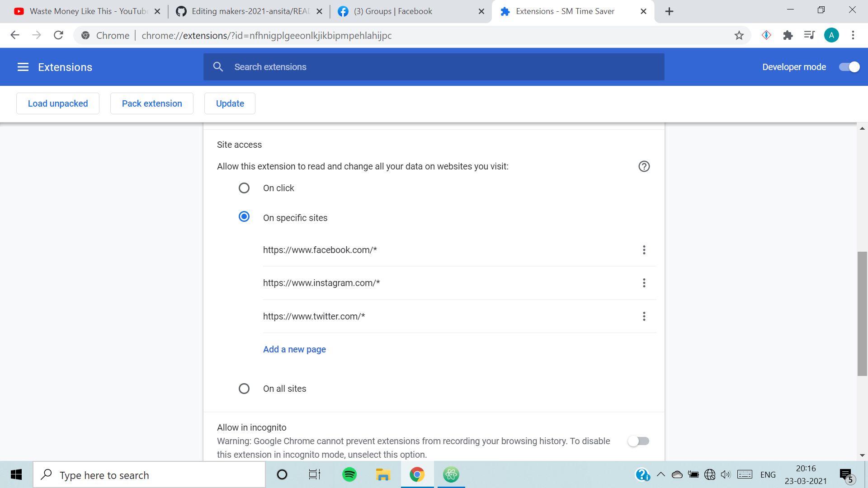868x488 pixels.
Task: Open Spotify from the taskbar
Action: (x=349, y=474)
